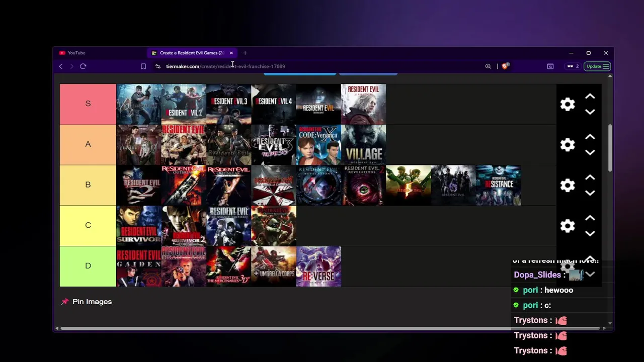Select Resident Evil Survivor 2 cover
Image resolution: width=644 pixels, height=362 pixels.
184,226
